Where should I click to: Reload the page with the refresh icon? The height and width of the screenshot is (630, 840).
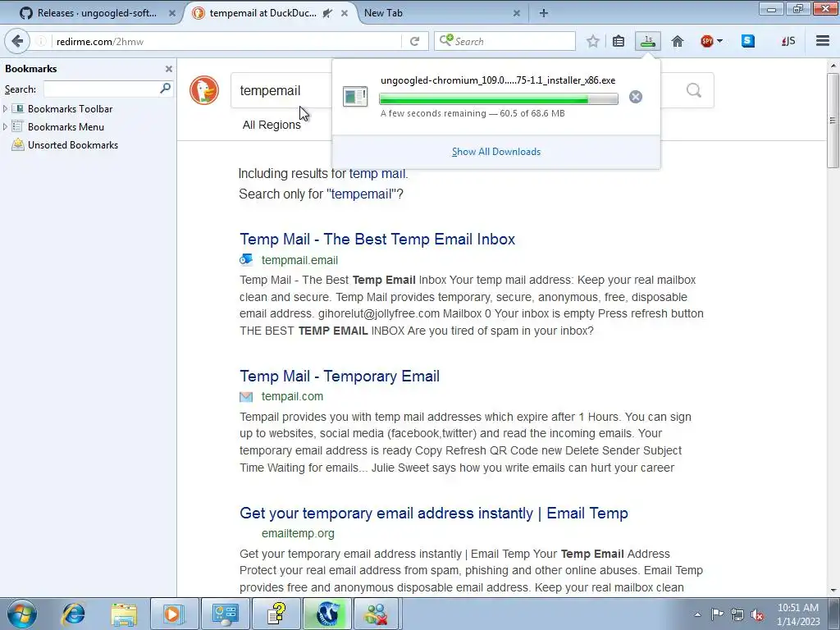pyautogui.click(x=414, y=41)
